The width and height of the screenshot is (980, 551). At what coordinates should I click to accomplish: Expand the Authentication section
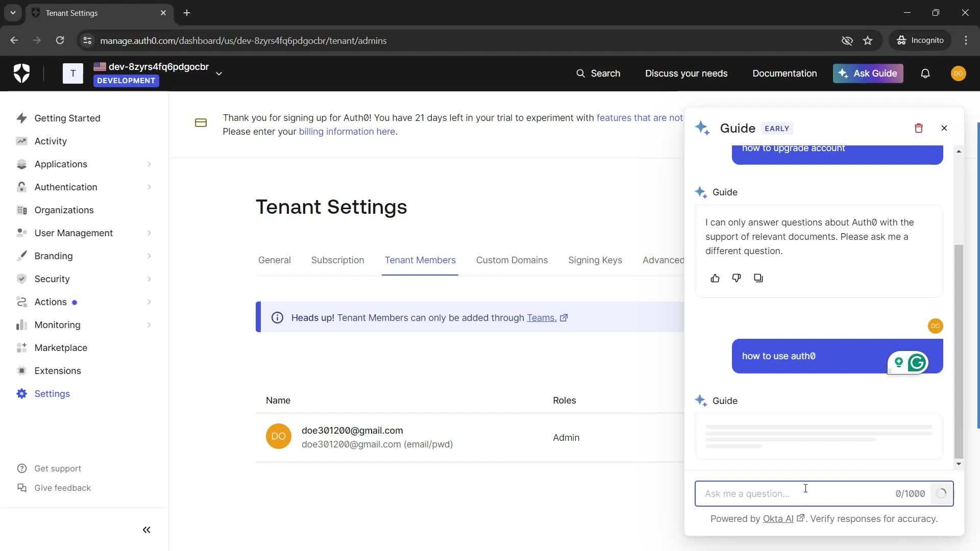pos(84,187)
